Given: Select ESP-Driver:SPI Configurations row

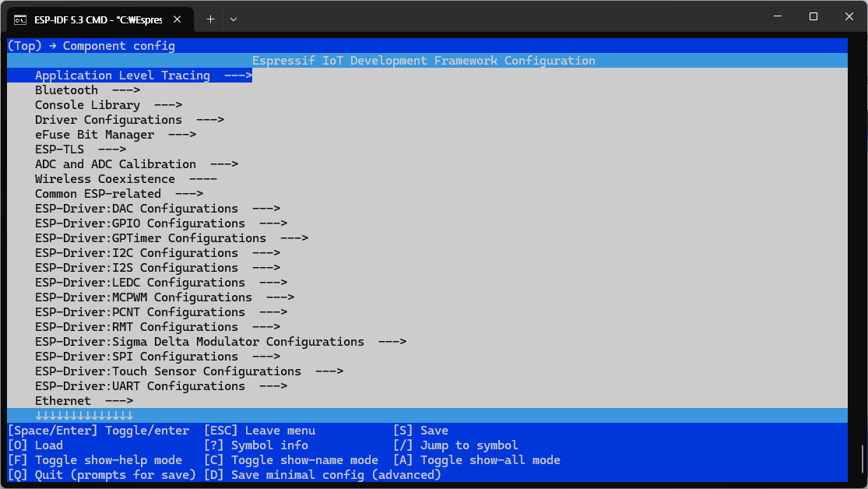Looking at the screenshot, I should click(x=158, y=357).
